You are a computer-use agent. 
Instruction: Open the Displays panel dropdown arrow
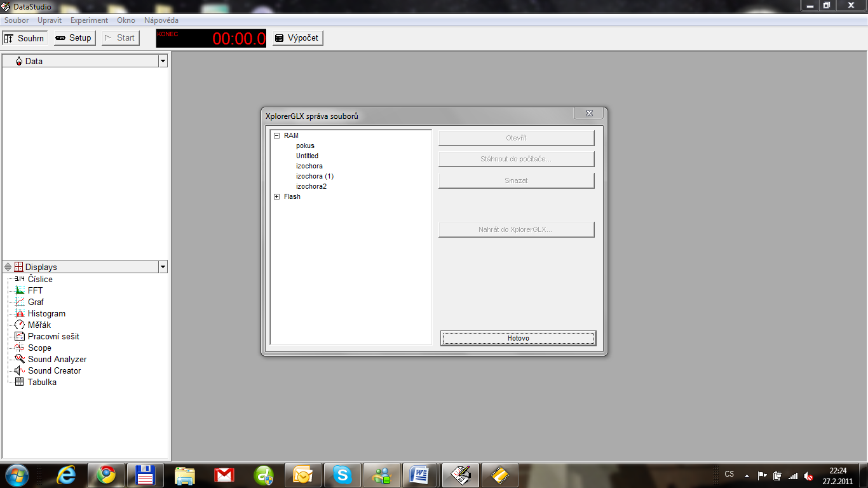point(163,267)
